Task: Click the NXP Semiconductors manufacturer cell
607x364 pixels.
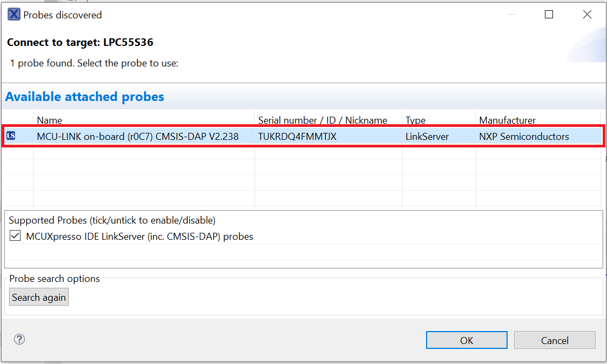Action: pyautogui.click(x=524, y=137)
